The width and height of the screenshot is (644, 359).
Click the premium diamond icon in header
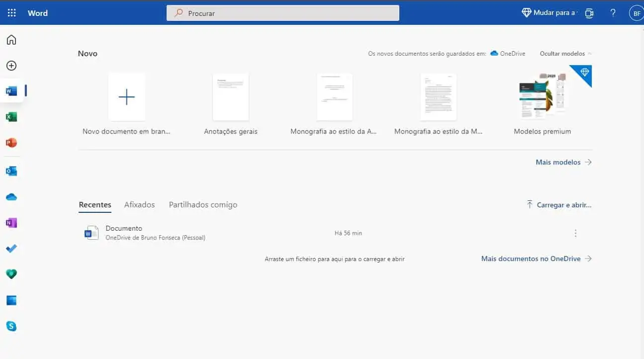pos(527,13)
